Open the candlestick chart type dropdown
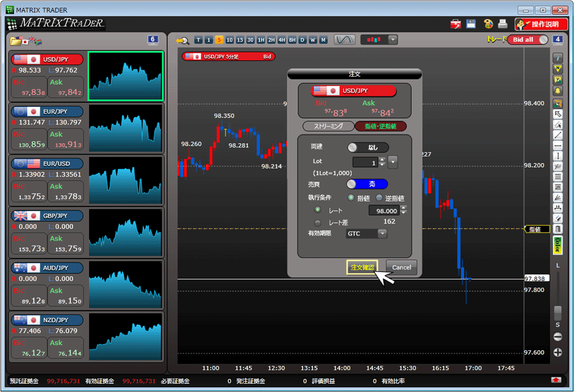 tap(393, 40)
